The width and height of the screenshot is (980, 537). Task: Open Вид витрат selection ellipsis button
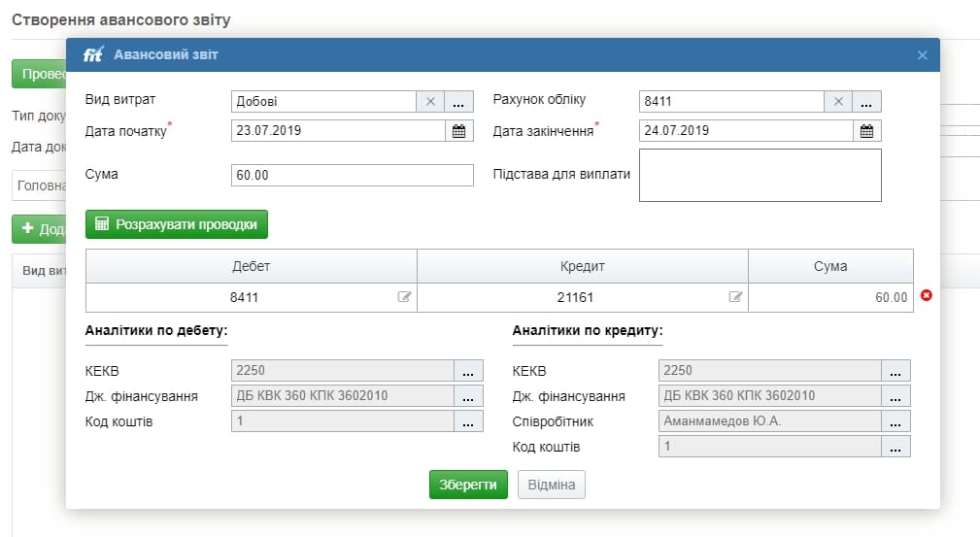(458, 101)
